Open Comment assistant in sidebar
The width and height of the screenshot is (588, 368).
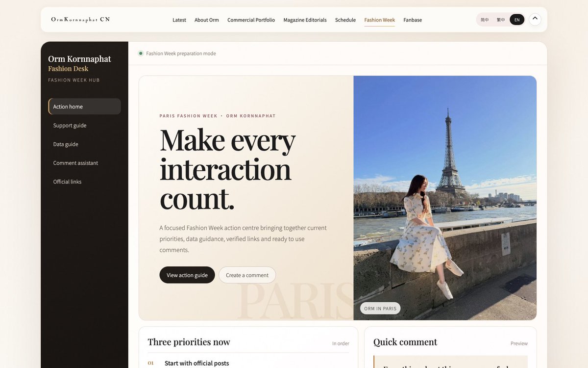(x=84, y=162)
